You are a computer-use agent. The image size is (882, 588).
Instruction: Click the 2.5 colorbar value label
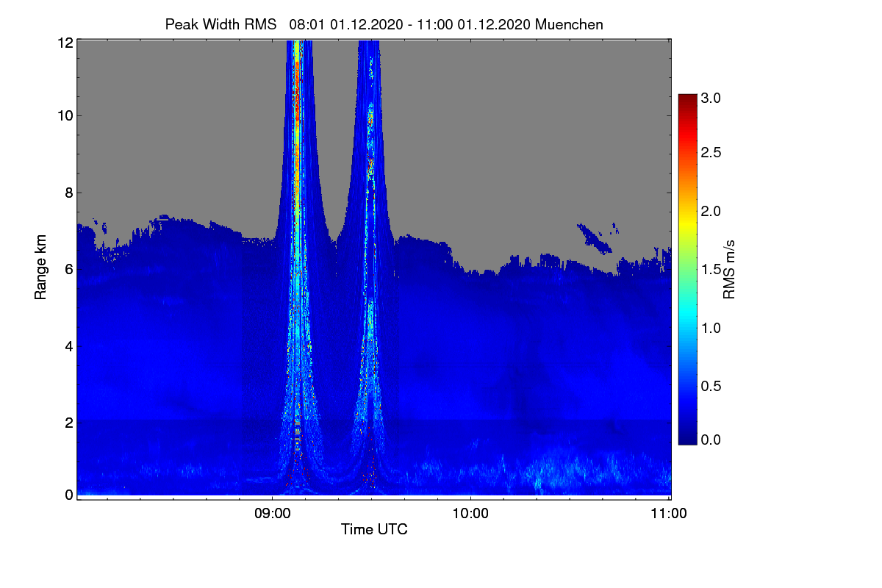point(711,152)
